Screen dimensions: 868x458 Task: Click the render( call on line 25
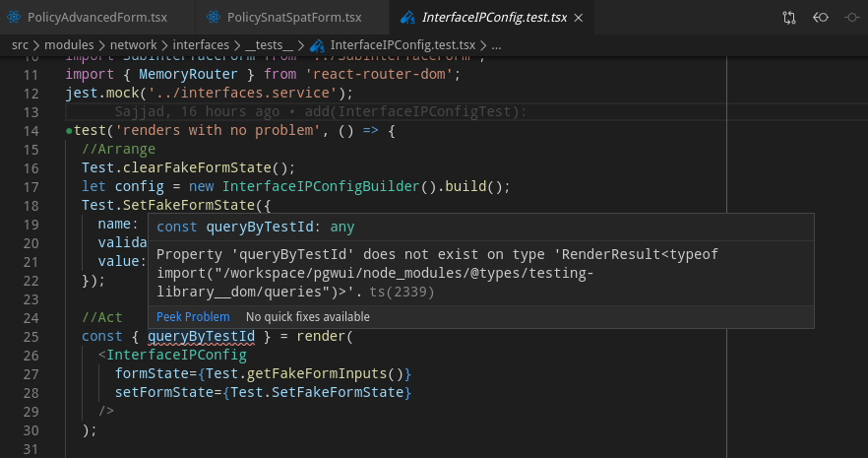(x=325, y=336)
